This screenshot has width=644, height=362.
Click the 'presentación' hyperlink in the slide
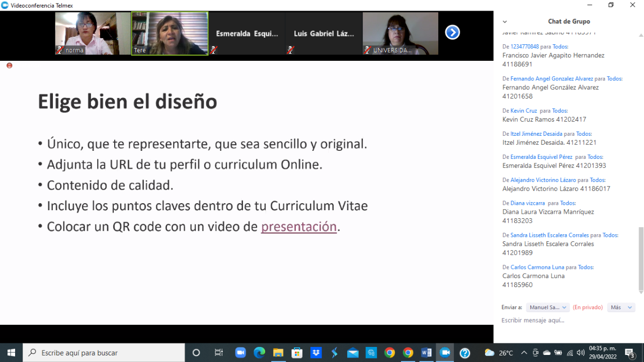298,227
